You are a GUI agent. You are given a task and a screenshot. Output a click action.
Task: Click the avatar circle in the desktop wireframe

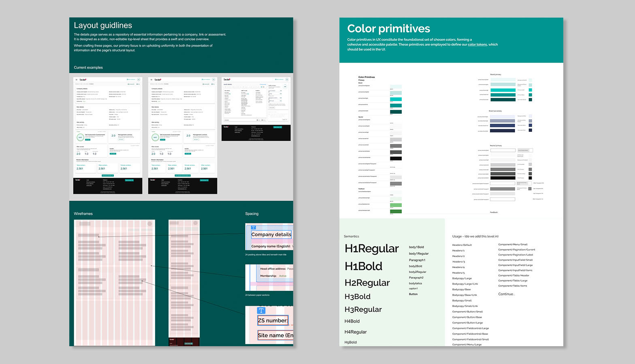pyautogui.click(x=149, y=224)
